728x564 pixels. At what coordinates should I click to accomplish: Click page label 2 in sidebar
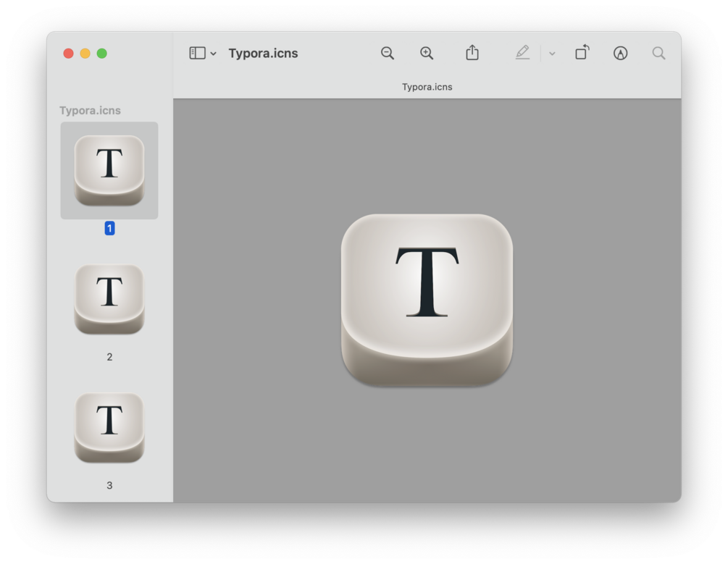(x=109, y=357)
